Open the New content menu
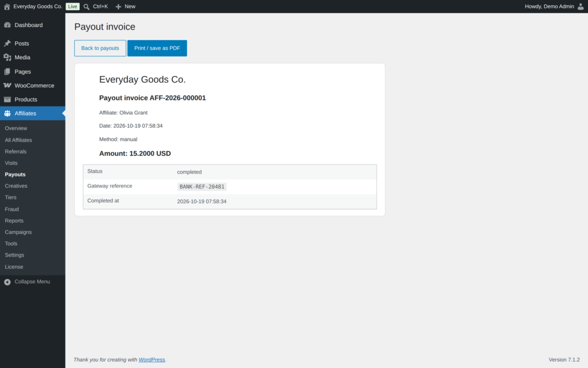The image size is (588, 368). 126,6
